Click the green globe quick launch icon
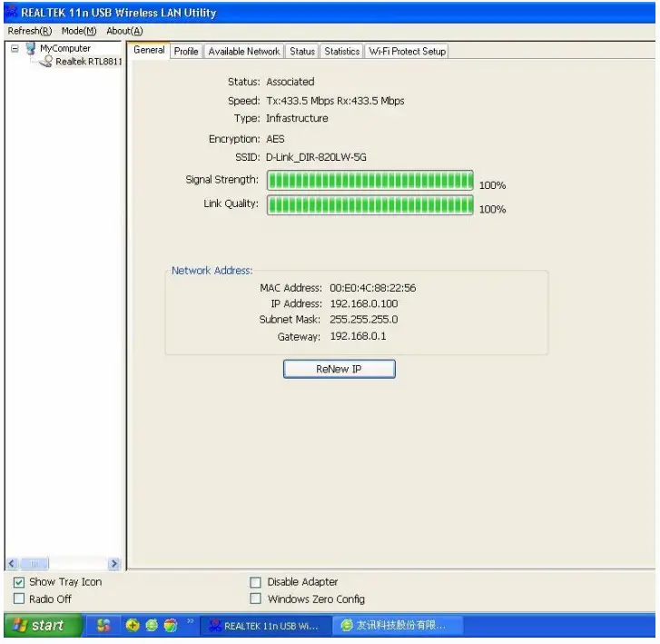Image resolution: width=660 pixels, height=644 pixels. (x=152, y=625)
